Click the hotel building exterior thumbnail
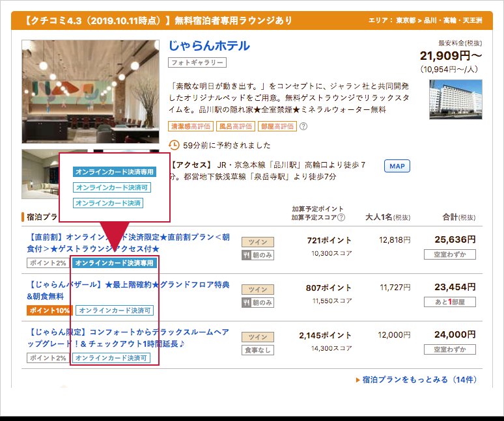The image size is (504, 421). [x=455, y=99]
